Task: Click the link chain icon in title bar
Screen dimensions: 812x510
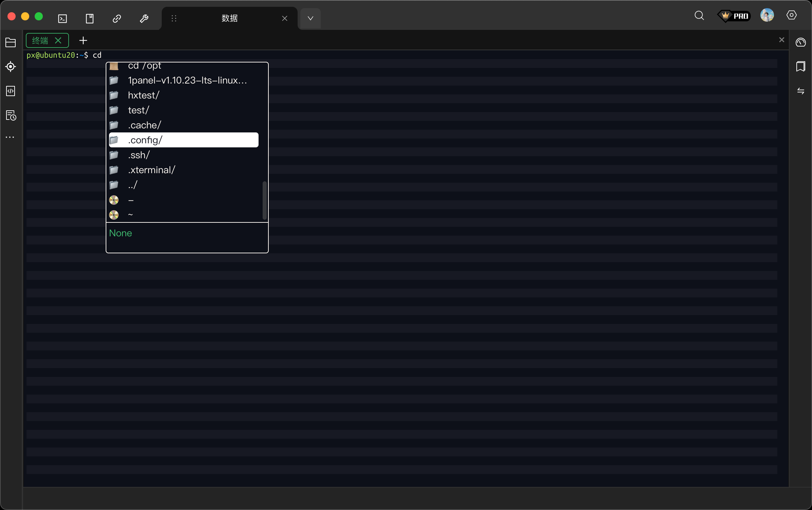Action: pyautogui.click(x=117, y=18)
